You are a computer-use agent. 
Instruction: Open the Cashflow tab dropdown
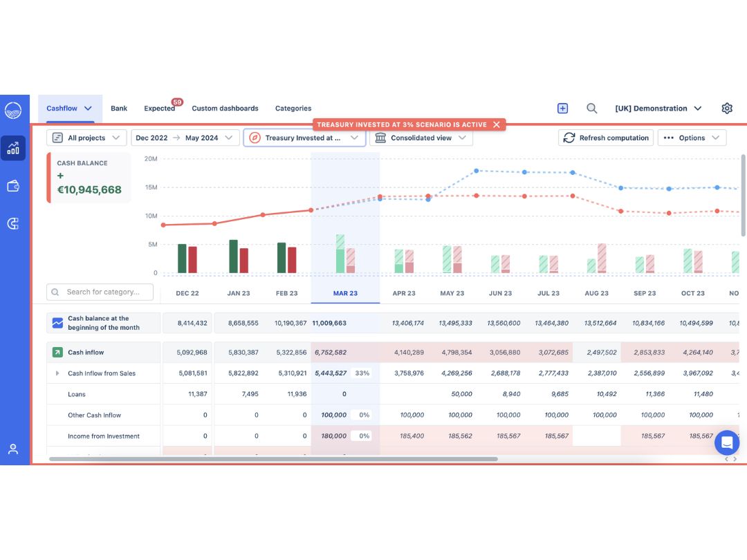70,109
